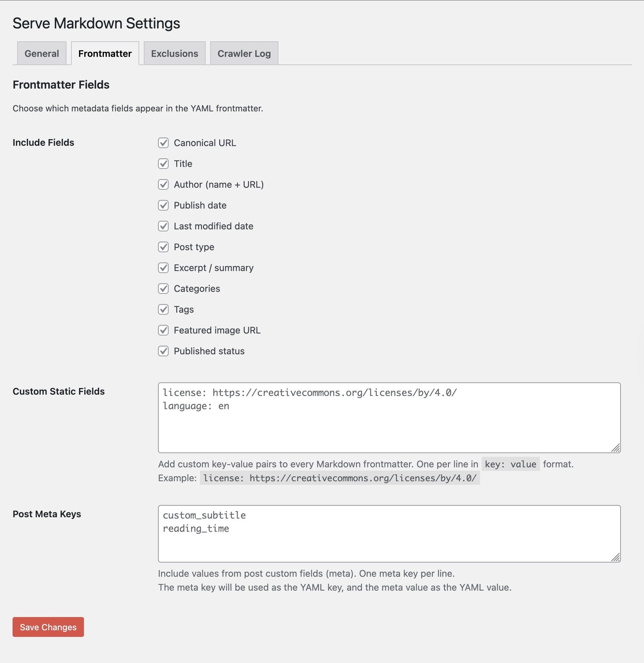Open the Exclusions tab
This screenshot has width=644, height=663.
[175, 53]
